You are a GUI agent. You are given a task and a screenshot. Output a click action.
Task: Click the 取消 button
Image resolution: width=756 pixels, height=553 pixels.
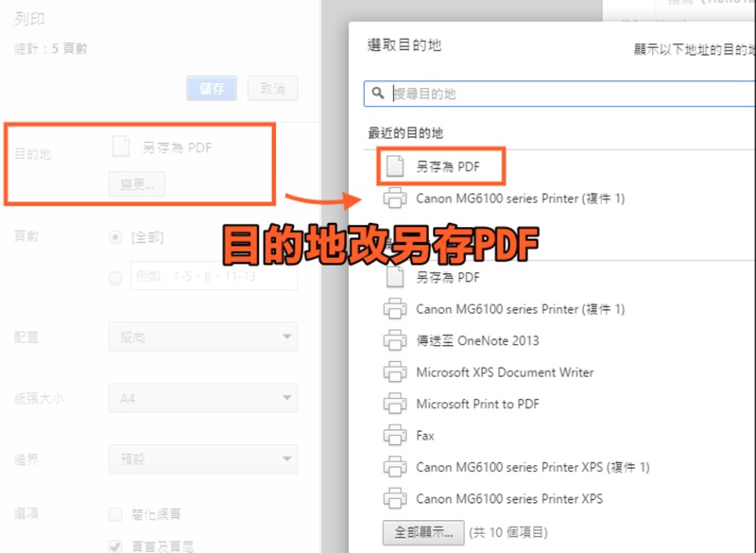pyautogui.click(x=273, y=88)
